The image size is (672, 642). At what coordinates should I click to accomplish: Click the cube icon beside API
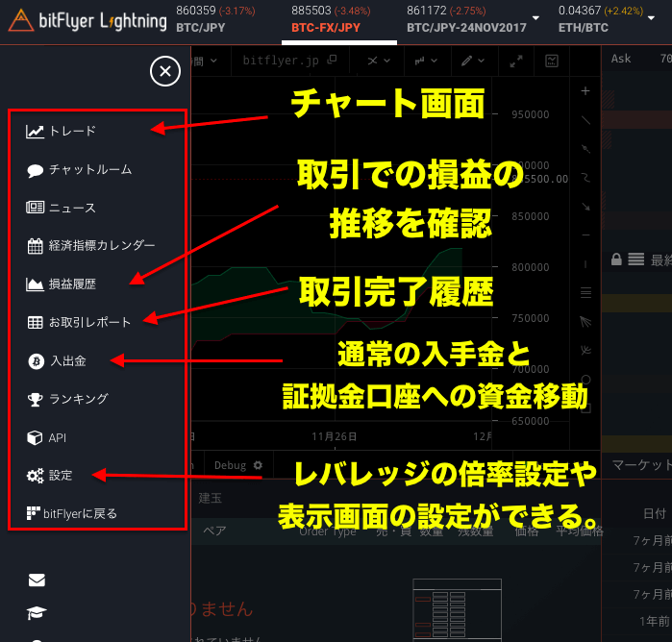(x=35, y=437)
